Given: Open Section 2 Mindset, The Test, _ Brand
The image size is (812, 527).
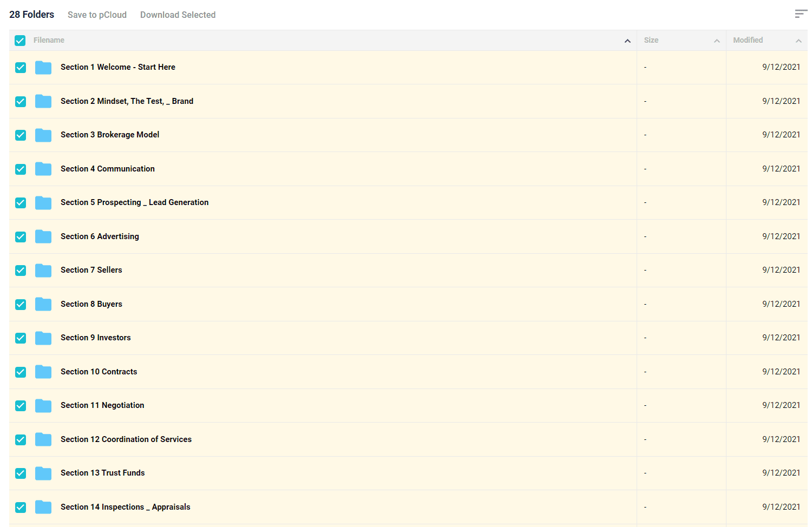Looking at the screenshot, I should click(x=127, y=101).
